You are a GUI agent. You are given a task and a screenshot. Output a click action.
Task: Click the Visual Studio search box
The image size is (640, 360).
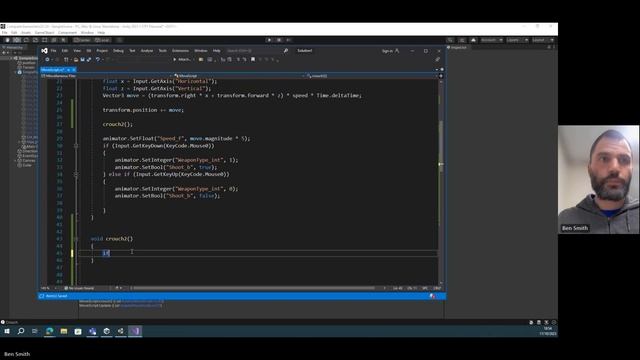pos(257,51)
